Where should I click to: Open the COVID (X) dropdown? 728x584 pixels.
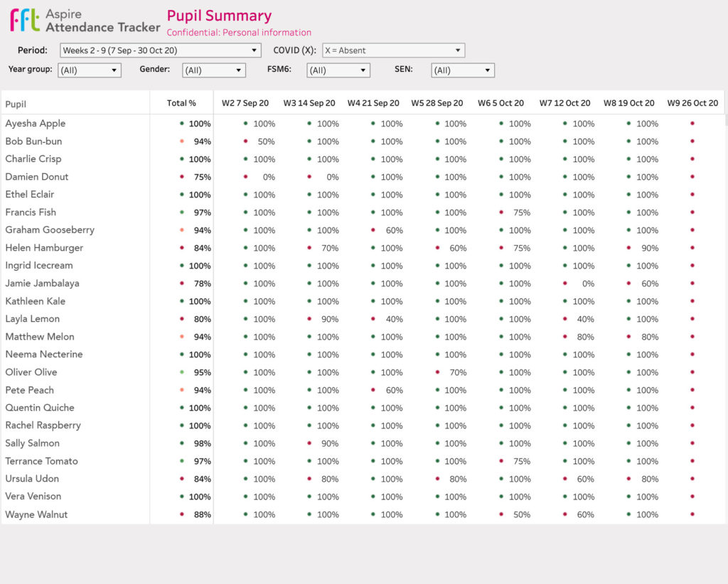[393, 50]
